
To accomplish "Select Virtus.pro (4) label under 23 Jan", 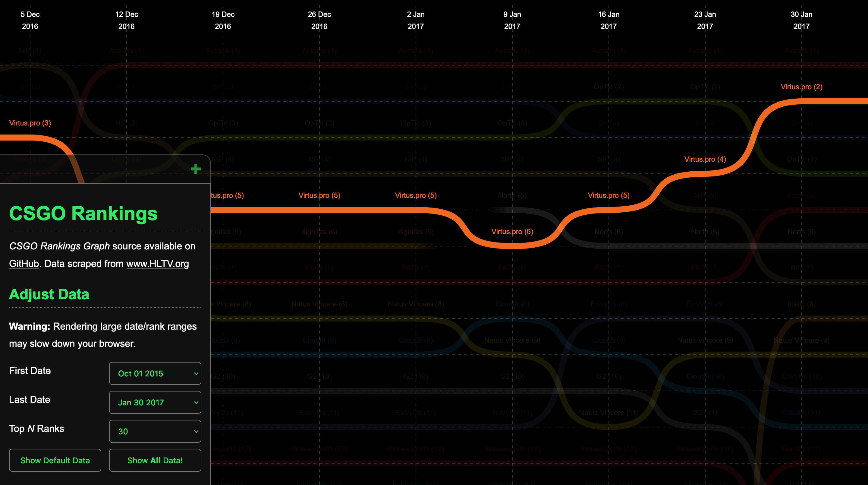I will [705, 159].
